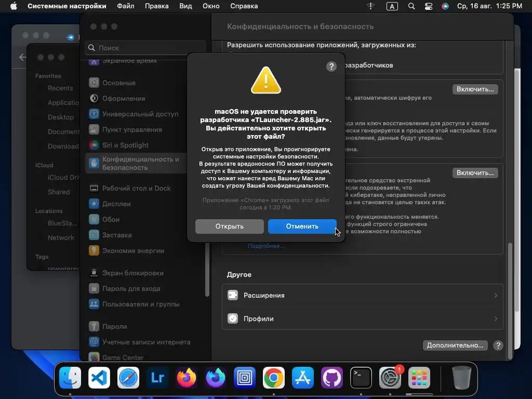Click the second Включить... button for lockdown mode

[x=475, y=172]
